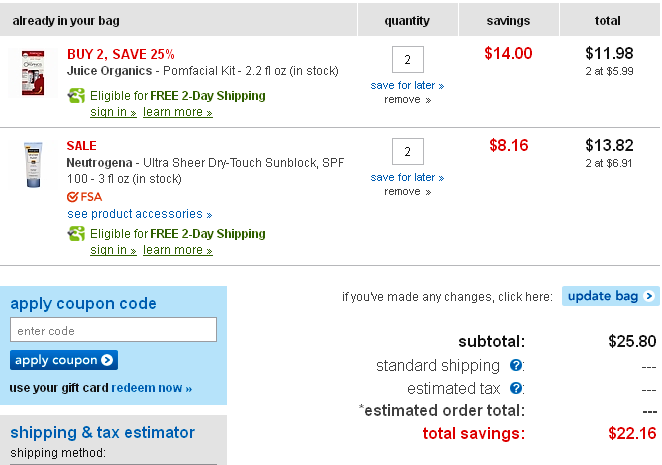Click the Juice Organics quantity box

point(408,60)
